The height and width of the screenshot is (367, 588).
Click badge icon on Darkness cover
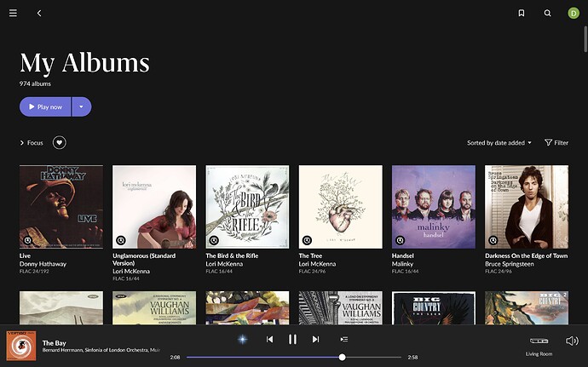[x=493, y=240]
